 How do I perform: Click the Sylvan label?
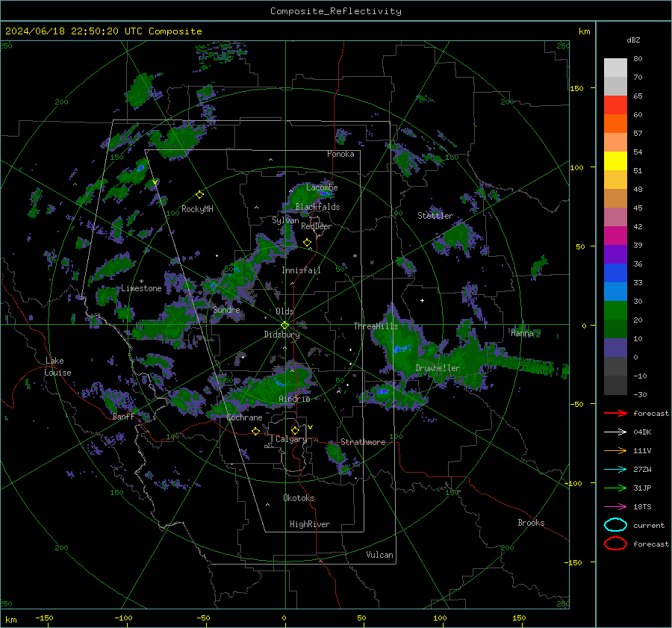coord(285,220)
